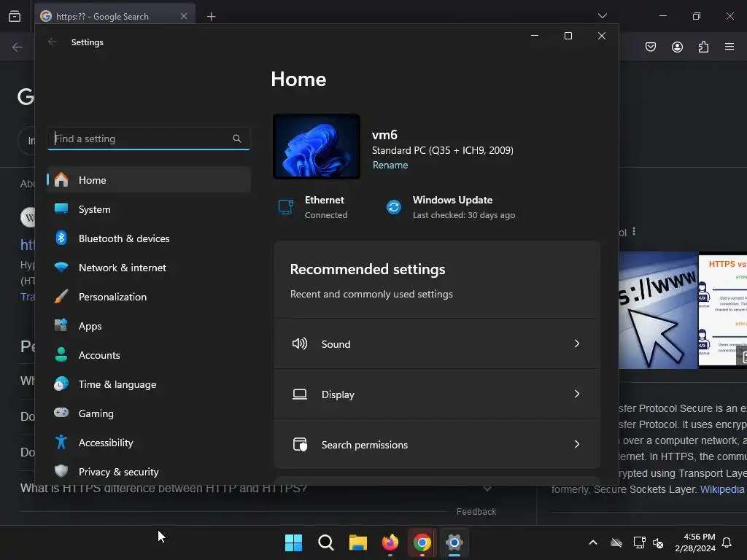Open Firefox Pocket save icon
Viewport: 747px width, 560px height.
tap(651, 47)
